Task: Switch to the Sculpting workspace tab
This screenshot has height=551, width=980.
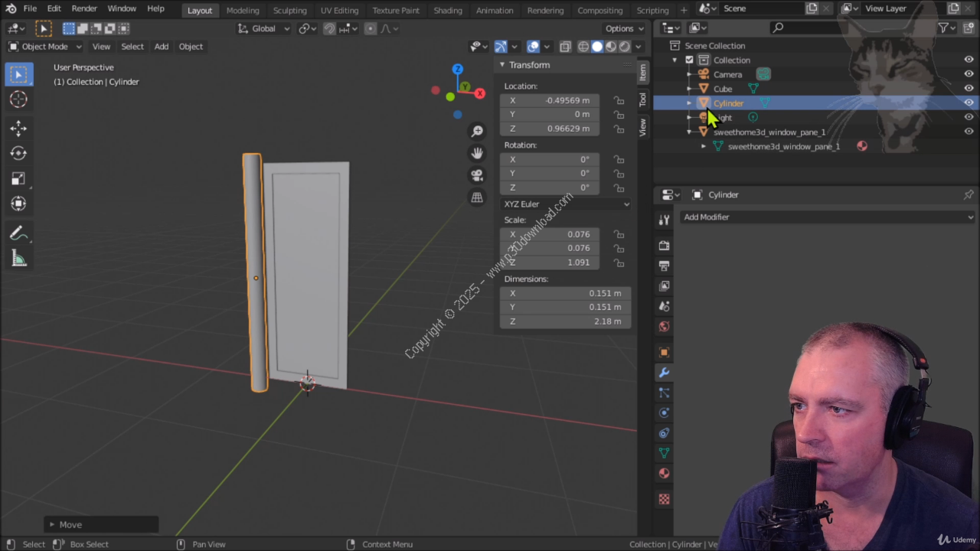Action: click(x=289, y=10)
